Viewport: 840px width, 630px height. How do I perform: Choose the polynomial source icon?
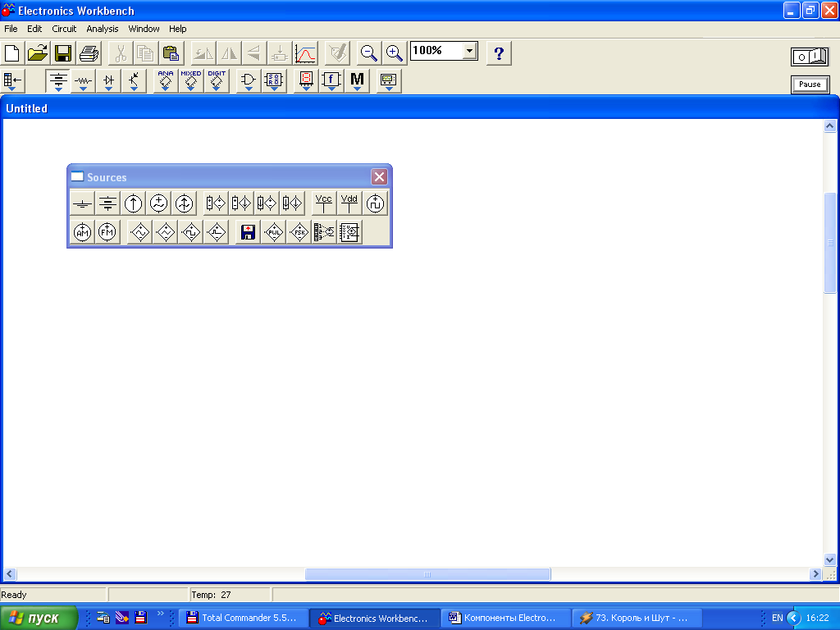[x=324, y=232]
